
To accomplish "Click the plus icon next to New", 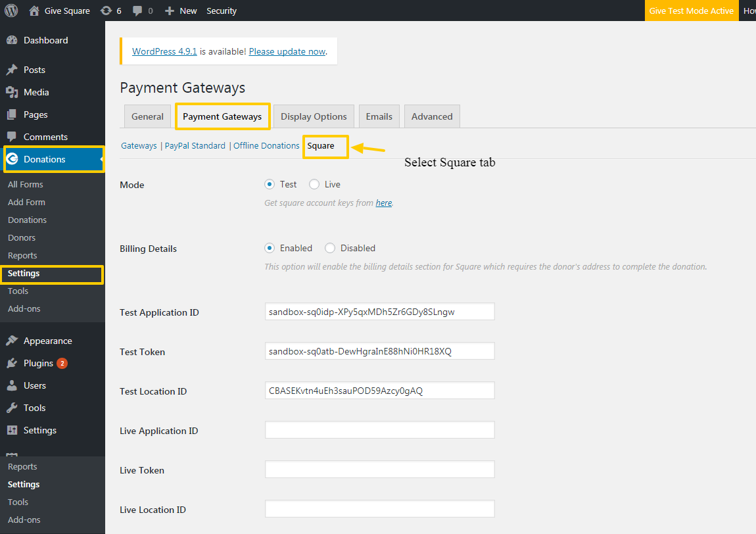I will click(x=169, y=11).
